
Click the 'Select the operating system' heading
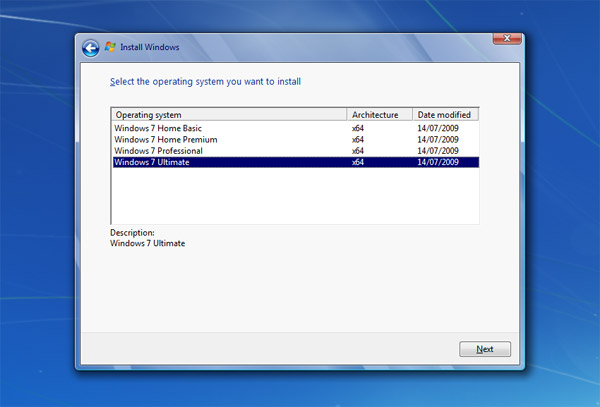[205, 81]
